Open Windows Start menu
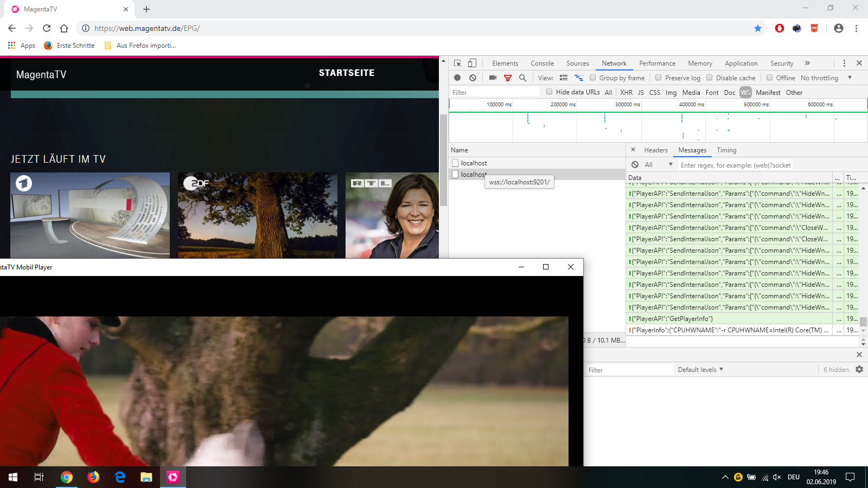Image resolution: width=868 pixels, height=488 pixels. (13, 477)
